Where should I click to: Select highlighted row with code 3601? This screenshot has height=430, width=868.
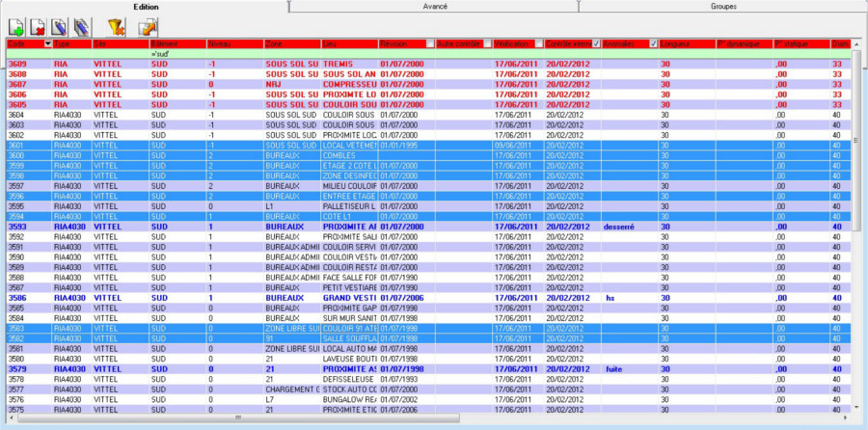[429, 146]
